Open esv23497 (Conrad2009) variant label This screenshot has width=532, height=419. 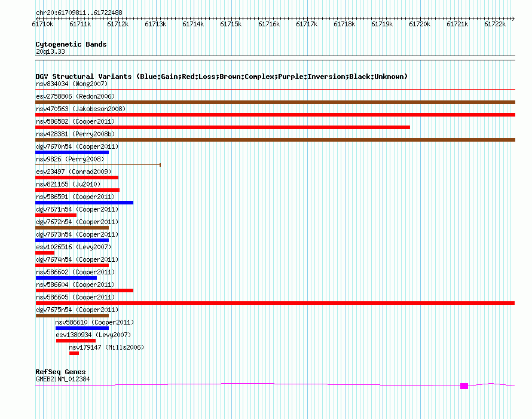click(x=74, y=172)
